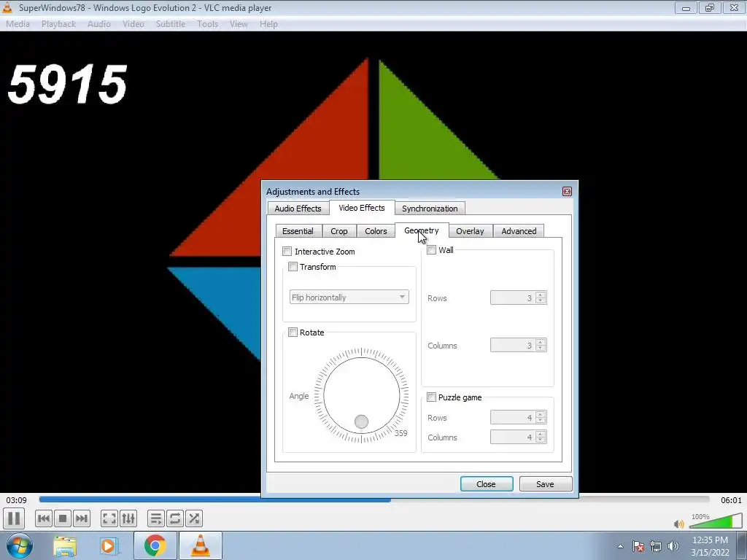
Task: Enable Interactive Zoom checkbox
Action: (x=287, y=252)
